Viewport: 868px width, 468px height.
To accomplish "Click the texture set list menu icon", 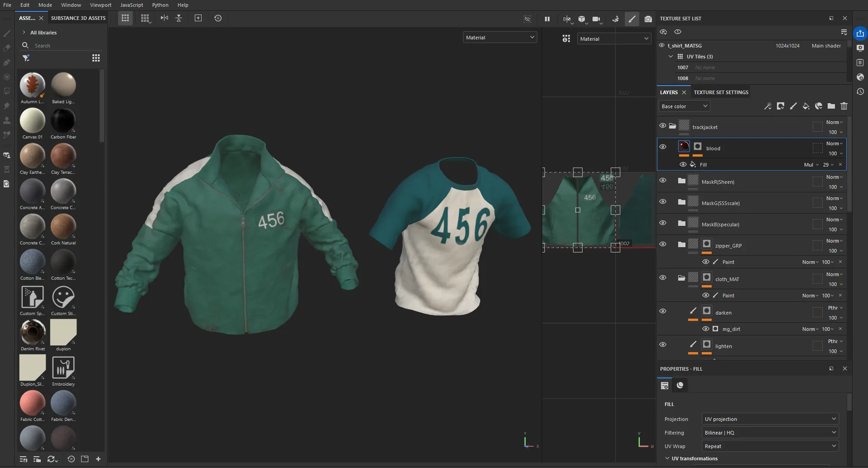I will point(844,32).
